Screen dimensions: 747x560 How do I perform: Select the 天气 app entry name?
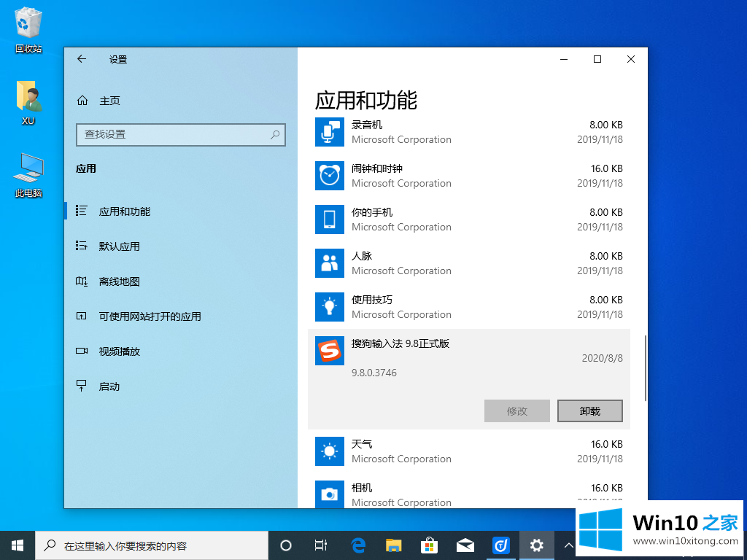tap(362, 444)
